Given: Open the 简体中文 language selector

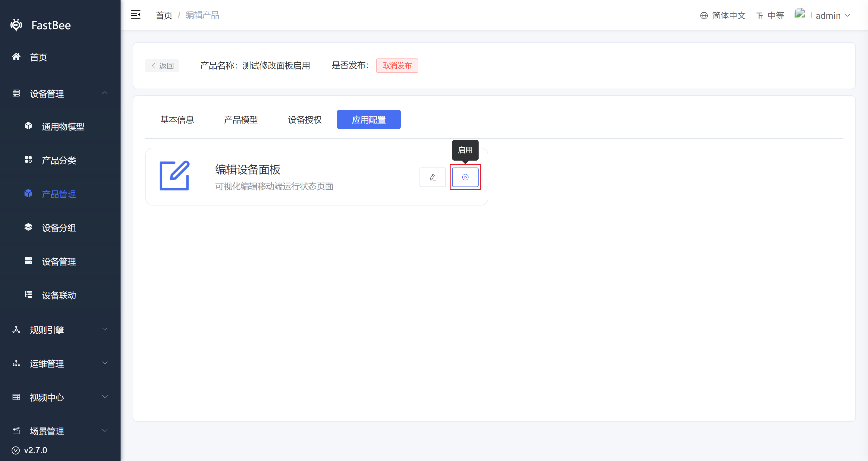Looking at the screenshot, I should pos(723,15).
